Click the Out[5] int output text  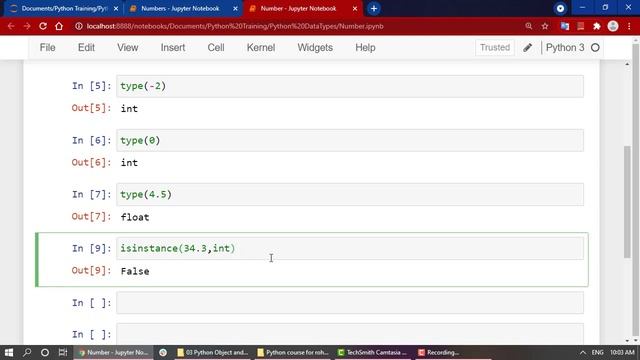tap(129, 109)
